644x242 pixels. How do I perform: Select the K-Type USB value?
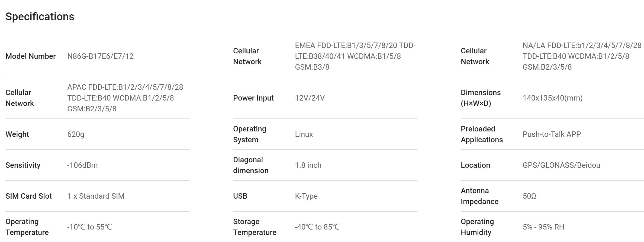pos(306,196)
